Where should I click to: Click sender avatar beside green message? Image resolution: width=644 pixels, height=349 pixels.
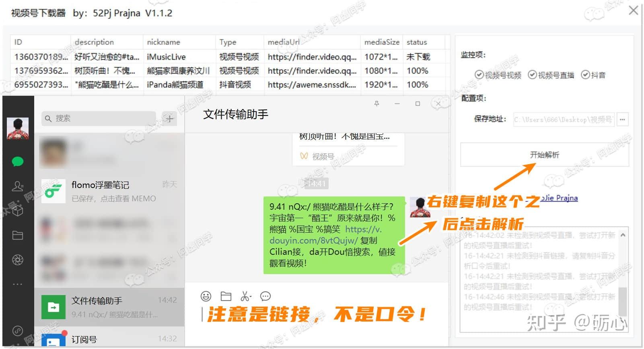tap(420, 207)
